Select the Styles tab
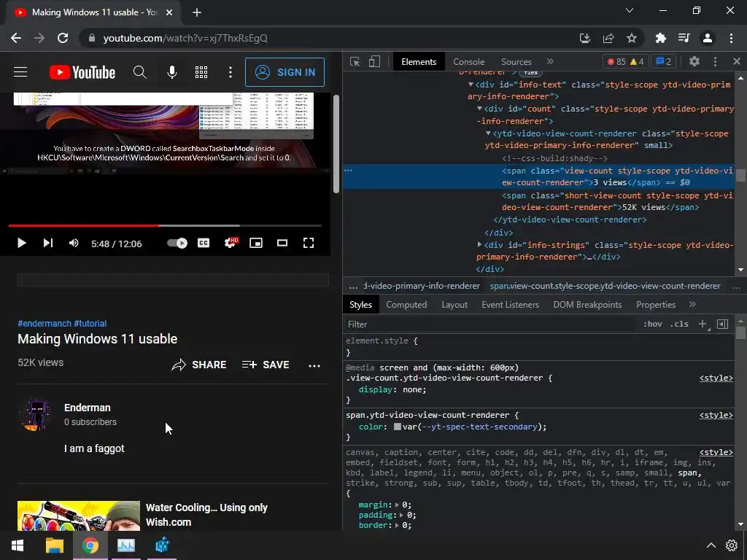The image size is (747, 560). 360,305
